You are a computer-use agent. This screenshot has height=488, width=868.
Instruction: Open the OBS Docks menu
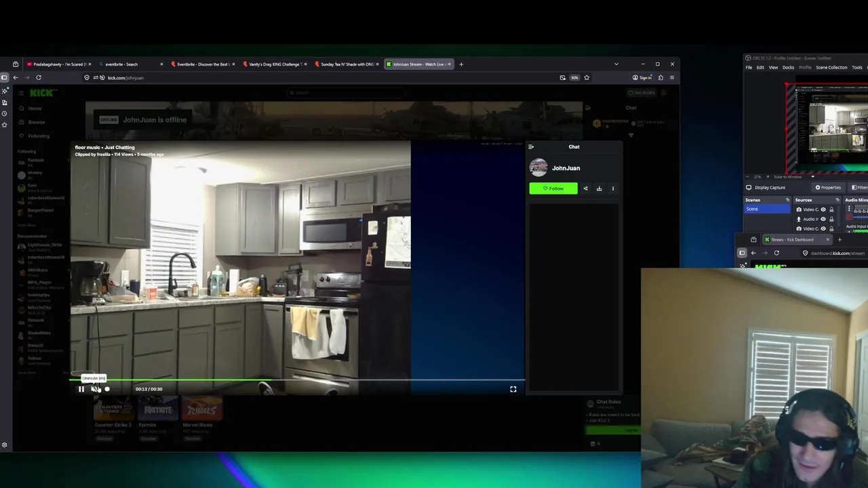pyautogui.click(x=788, y=68)
